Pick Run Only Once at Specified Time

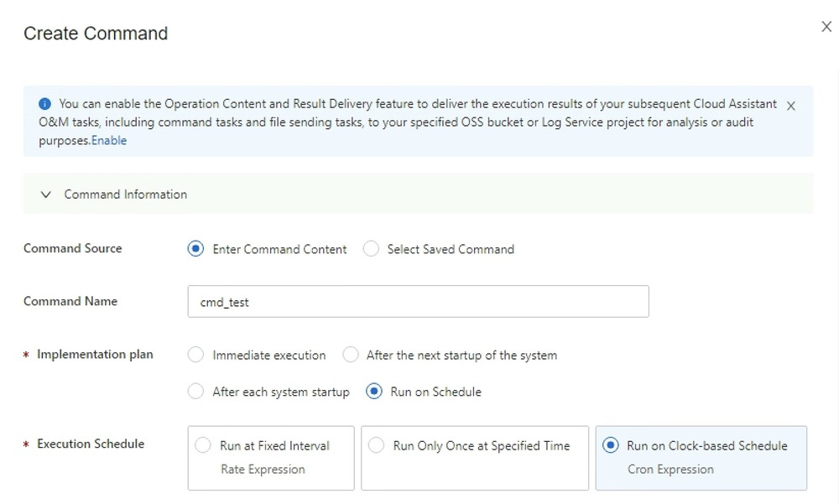coord(377,445)
